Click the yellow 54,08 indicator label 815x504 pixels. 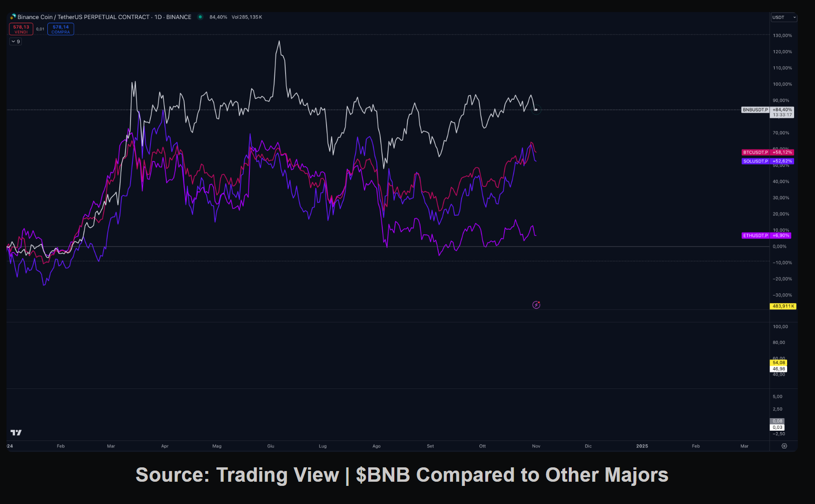coord(779,363)
